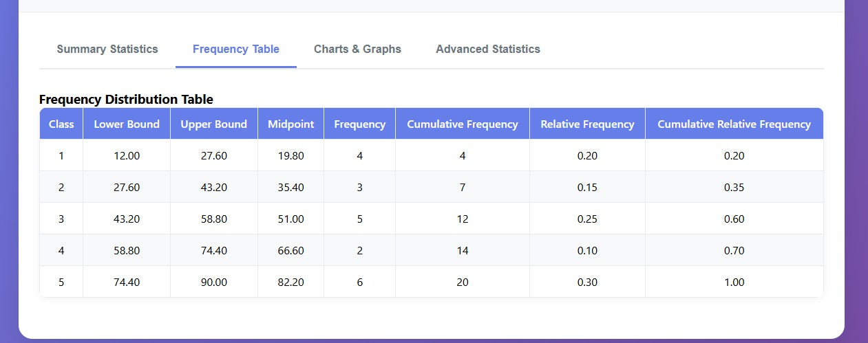Viewport: 868px width, 343px height.
Task: Click cumulative relative frequency 0.20 in class 1
Action: coord(734,156)
